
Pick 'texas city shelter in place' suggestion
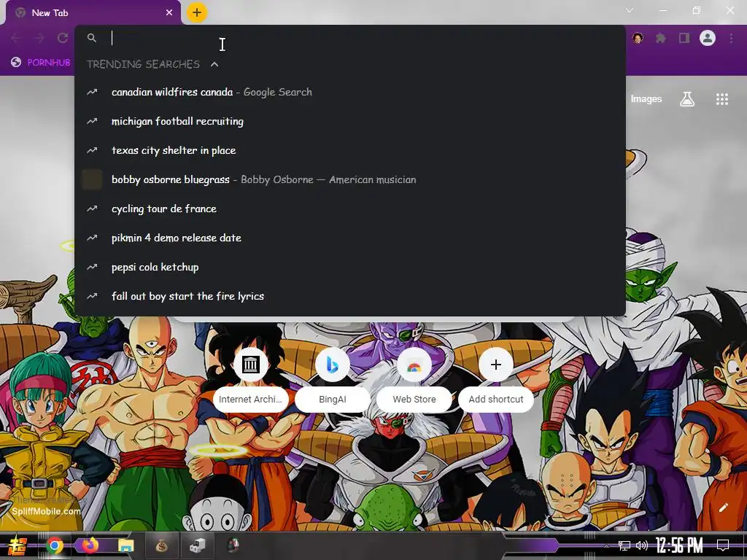point(349,150)
